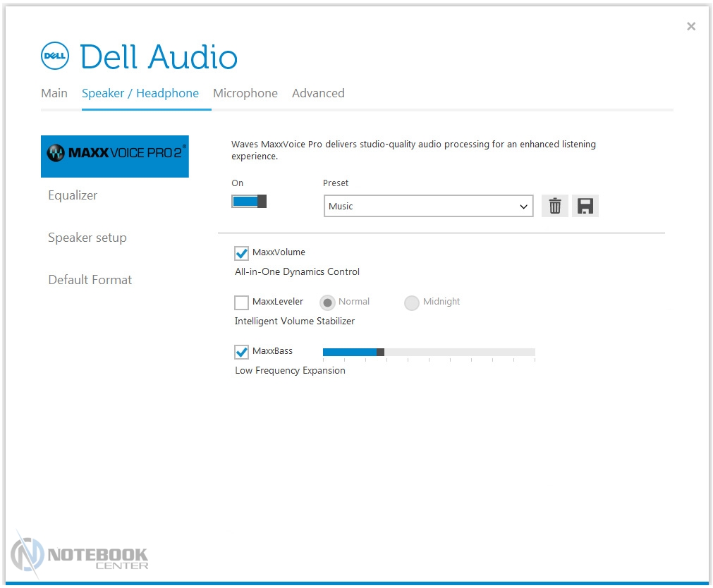Click the Dell logo icon
This screenshot has height=588, width=713.
(x=54, y=56)
